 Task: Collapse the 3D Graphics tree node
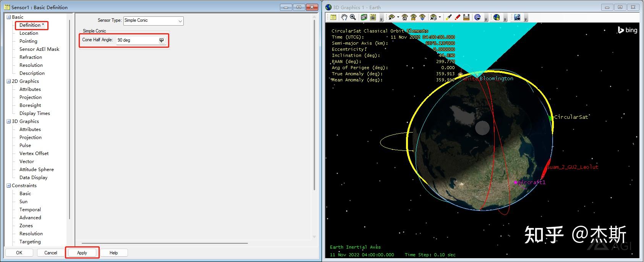[8, 121]
